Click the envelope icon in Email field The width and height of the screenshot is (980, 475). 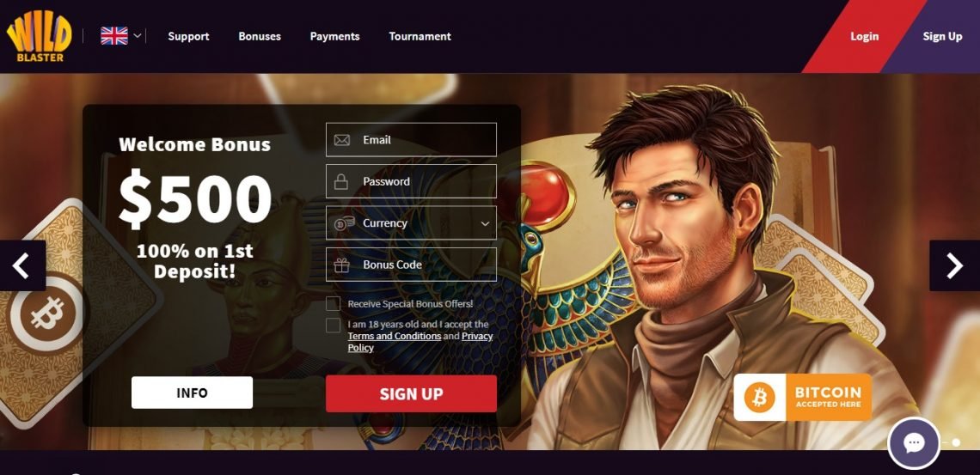pos(342,140)
